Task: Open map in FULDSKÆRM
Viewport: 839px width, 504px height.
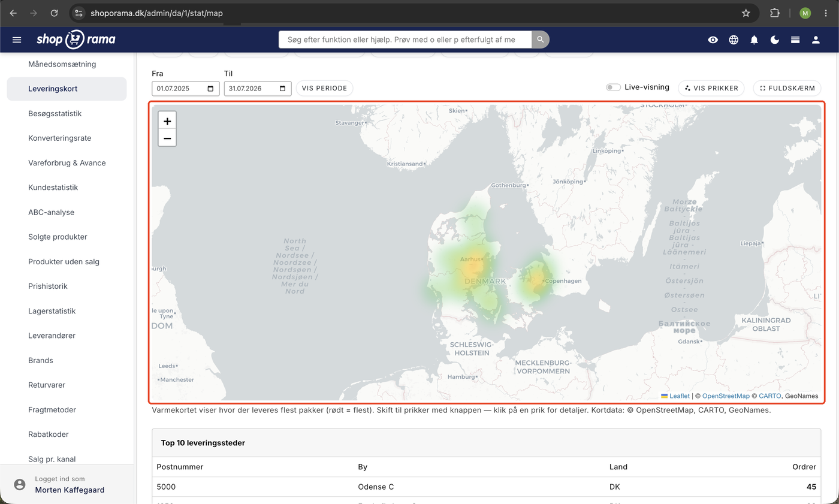Action: pos(787,88)
